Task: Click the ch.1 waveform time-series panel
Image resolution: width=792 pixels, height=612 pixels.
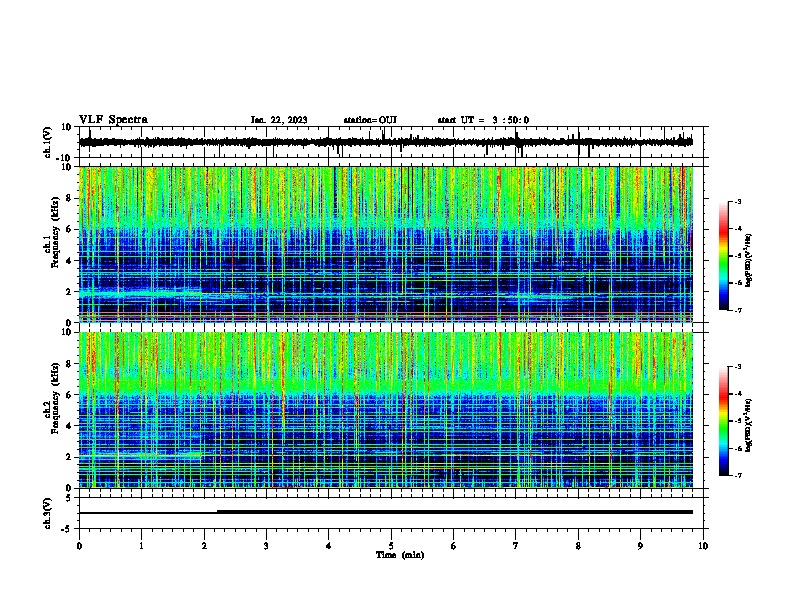Action: pos(391,142)
